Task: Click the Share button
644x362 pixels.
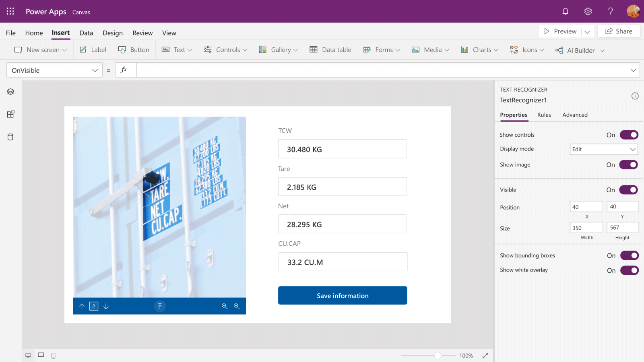Action: point(619,31)
